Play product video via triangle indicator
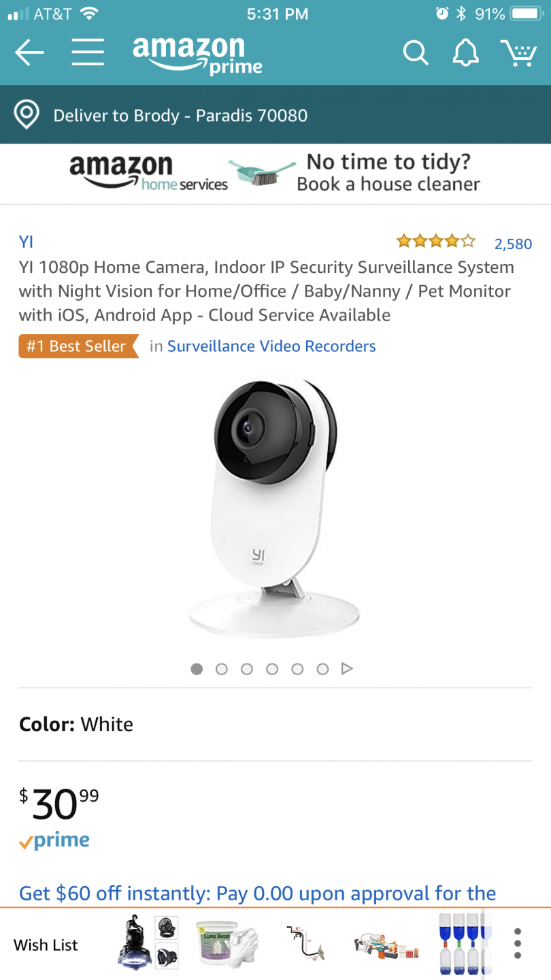The height and width of the screenshot is (980, 551). tap(347, 669)
